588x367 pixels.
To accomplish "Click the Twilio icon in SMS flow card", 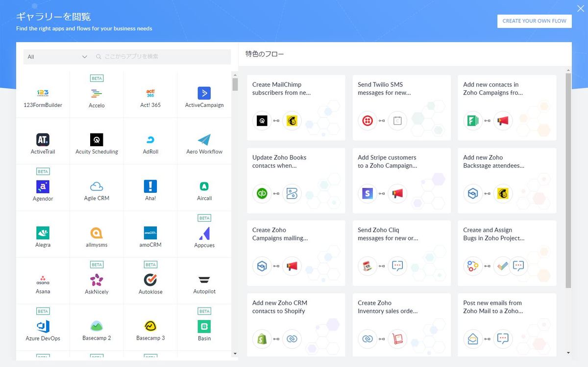I will point(367,120).
